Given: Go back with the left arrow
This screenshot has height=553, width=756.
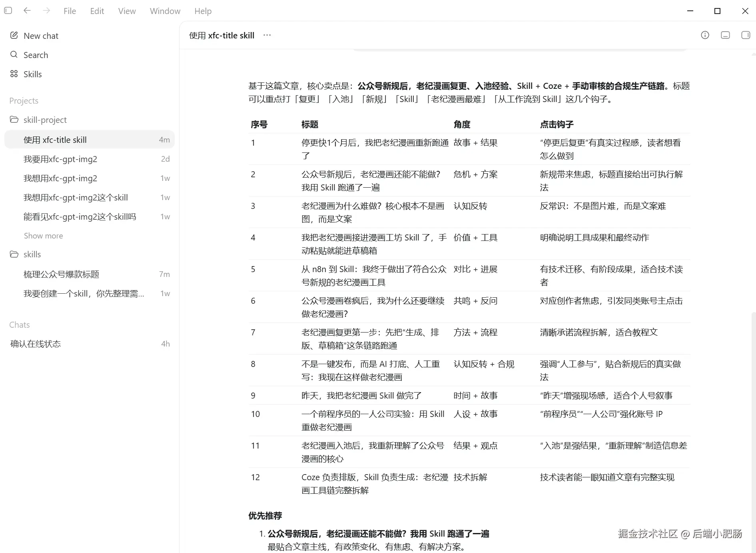Looking at the screenshot, I should [x=27, y=11].
